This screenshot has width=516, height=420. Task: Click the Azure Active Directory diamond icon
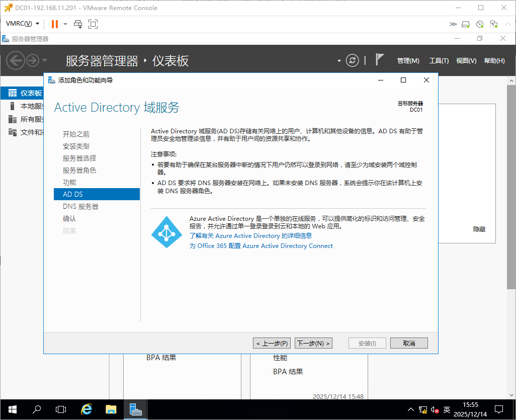(x=166, y=232)
